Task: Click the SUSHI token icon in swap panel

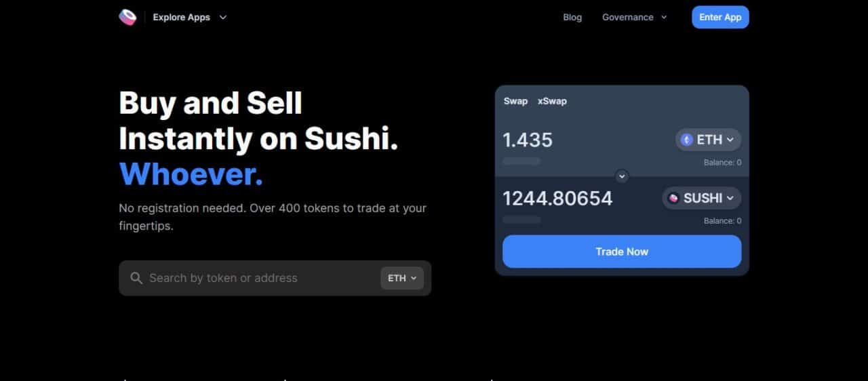Action: (673, 198)
